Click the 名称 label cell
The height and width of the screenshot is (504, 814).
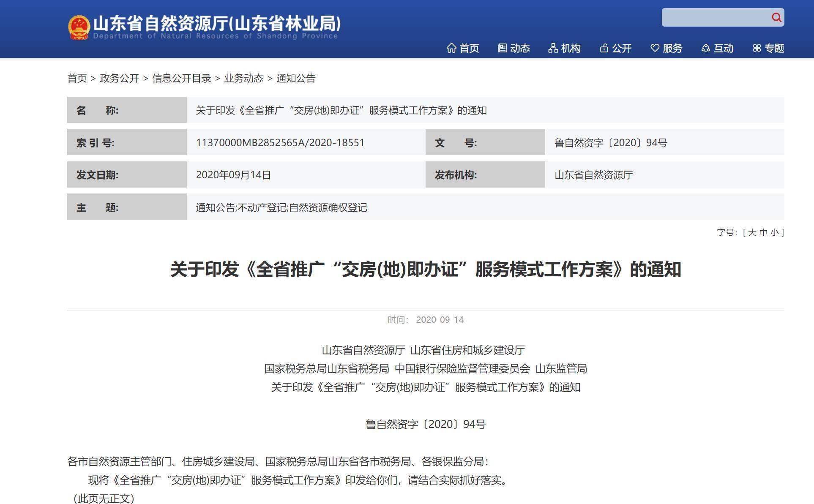pyautogui.click(x=127, y=110)
